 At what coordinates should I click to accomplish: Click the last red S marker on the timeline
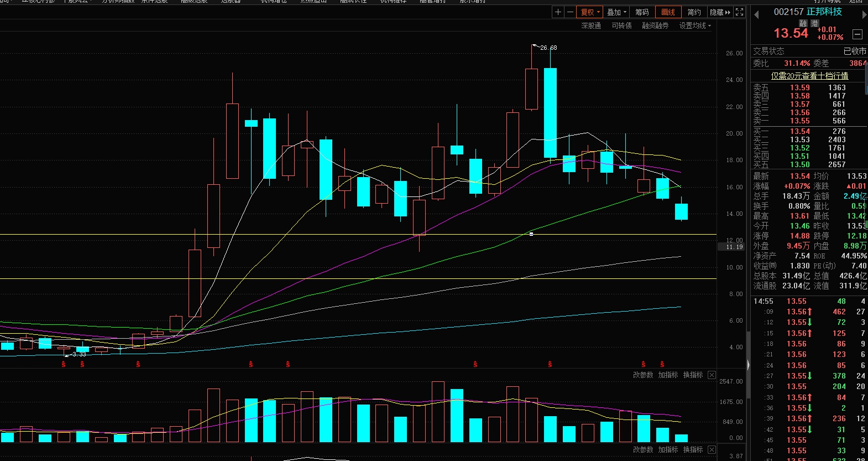(662, 364)
